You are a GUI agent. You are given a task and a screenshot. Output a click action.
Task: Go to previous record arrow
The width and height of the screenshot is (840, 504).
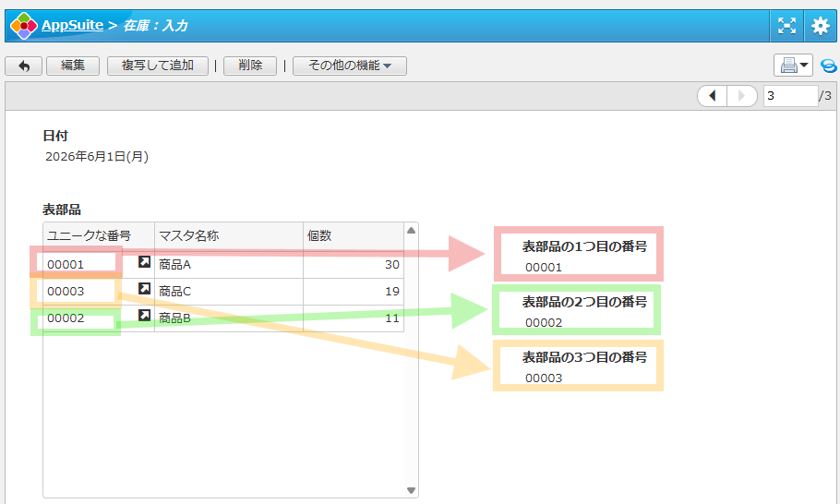[x=712, y=96]
